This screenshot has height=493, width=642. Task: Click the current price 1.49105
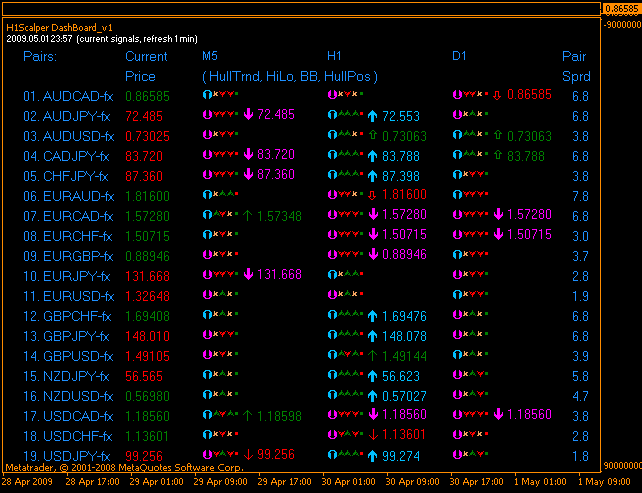[x=147, y=356]
